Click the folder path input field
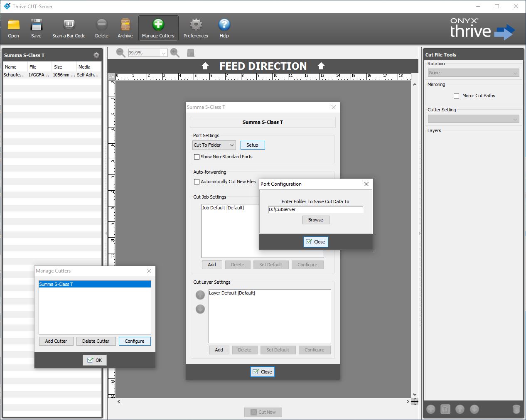The image size is (526, 420). tap(316, 209)
